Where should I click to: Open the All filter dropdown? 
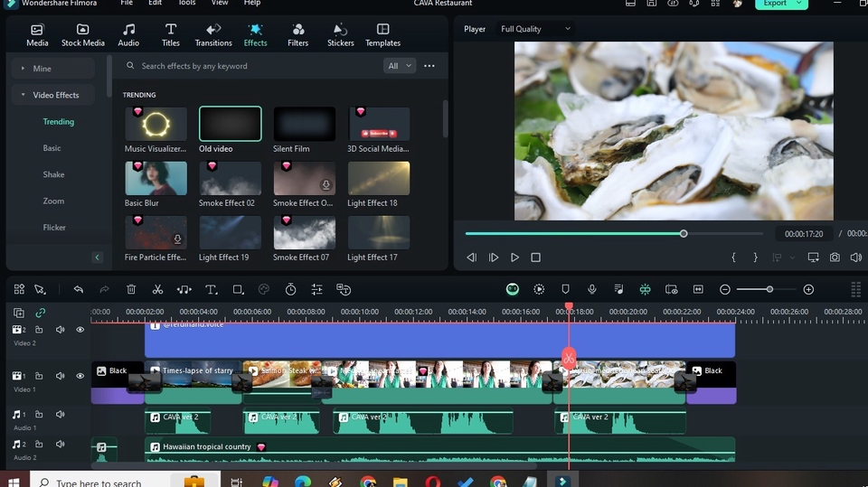coord(399,66)
